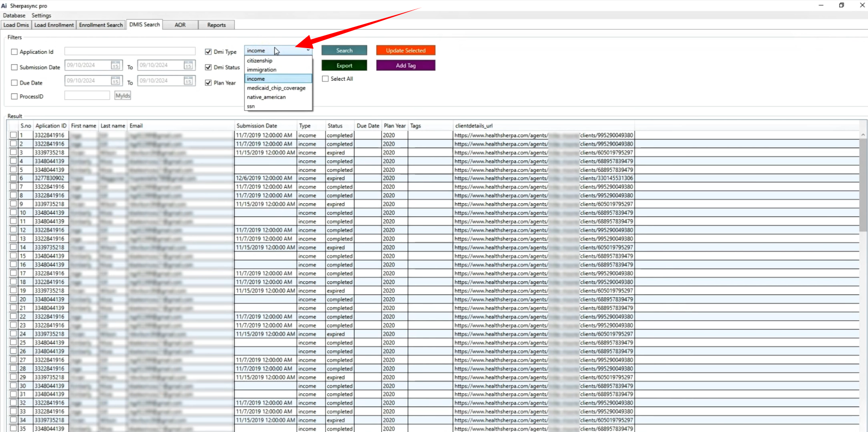Click the Sherpasync pro app icon
The width and height of the screenshot is (868, 432).
4,6
